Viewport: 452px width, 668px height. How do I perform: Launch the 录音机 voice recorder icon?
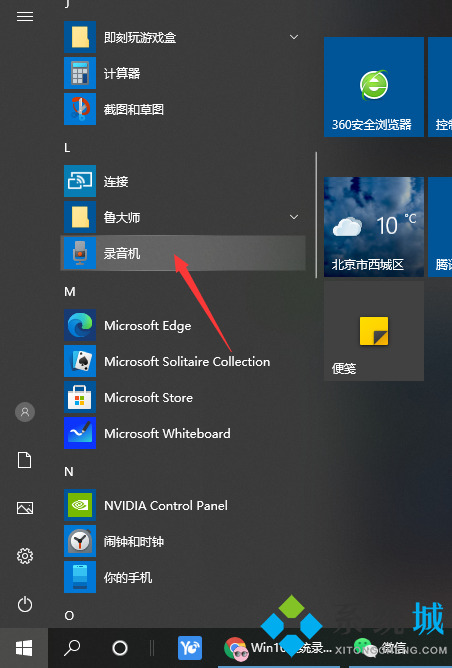80,253
